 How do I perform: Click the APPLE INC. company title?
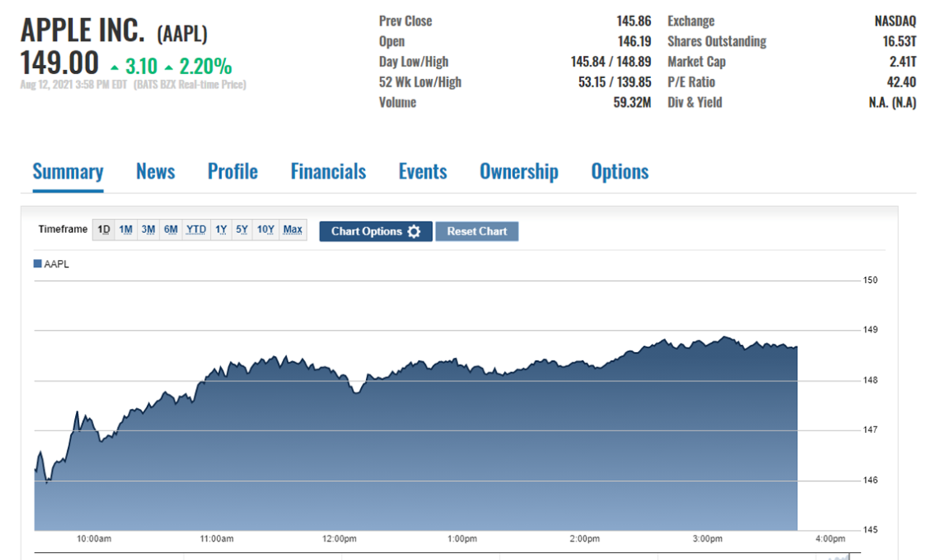click(83, 31)
